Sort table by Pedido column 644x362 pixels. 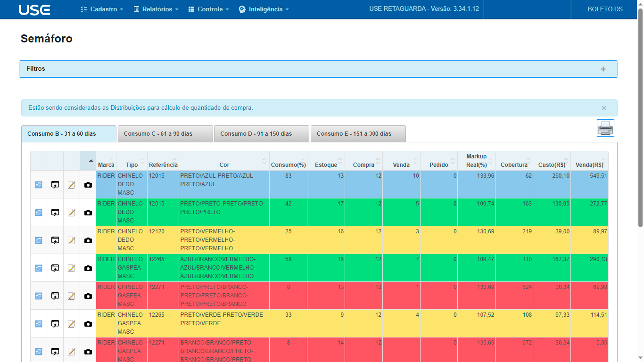tap(439, 161)
